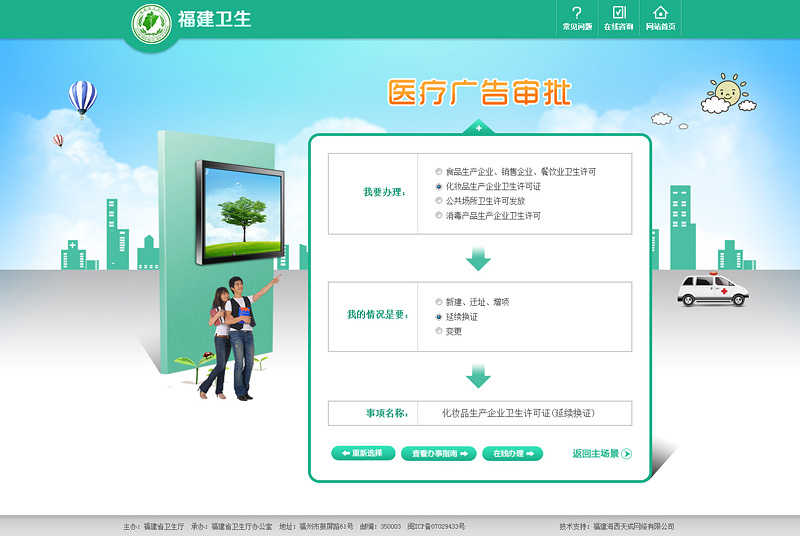The height and width of the screenshot is (536, 800).
Task: Click the circled arrow beside 返回主场景
Action: [x=627, y=454]
